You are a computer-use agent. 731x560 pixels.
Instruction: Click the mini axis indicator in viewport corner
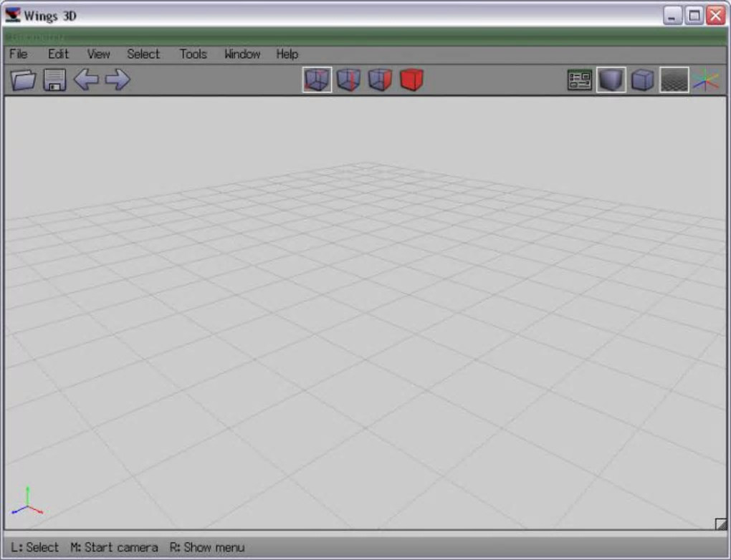[27, 502]
